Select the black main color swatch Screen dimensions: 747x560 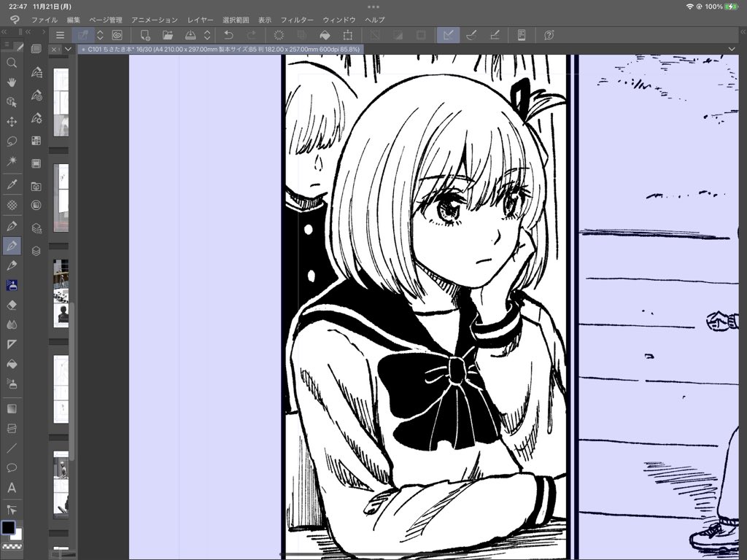pyautogui.click(x=8, y=528)
